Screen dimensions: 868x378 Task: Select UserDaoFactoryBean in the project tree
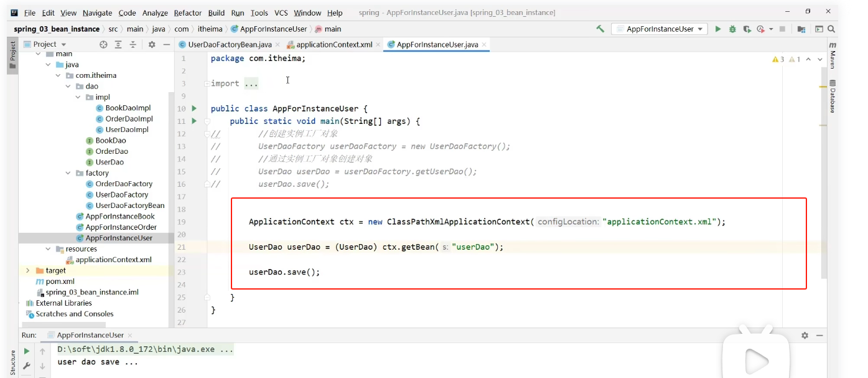pos(129,206)
